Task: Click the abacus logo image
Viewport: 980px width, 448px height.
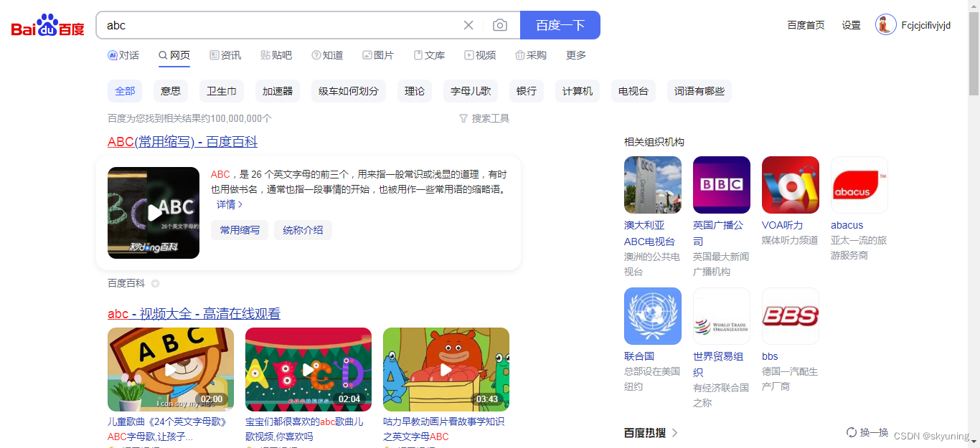Action: point(859,185)
